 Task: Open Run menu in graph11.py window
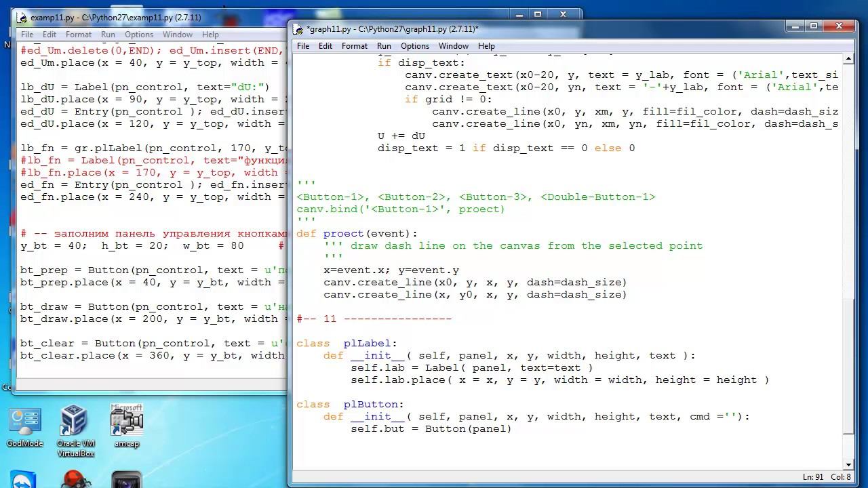click(x=384, y=46)
